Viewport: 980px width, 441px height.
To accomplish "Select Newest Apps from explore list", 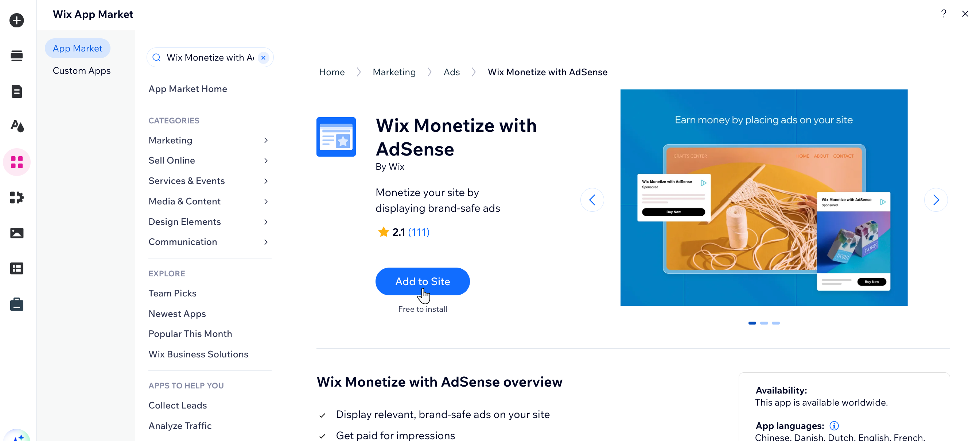I will [x=177, y=313].
